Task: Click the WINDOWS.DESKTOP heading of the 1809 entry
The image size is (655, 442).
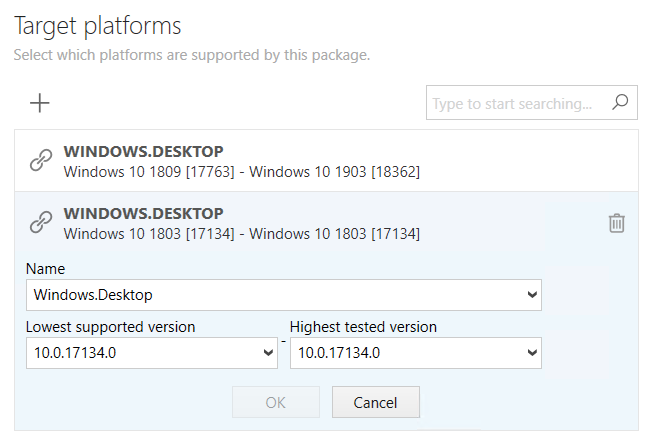Action: tap(143, 151)
